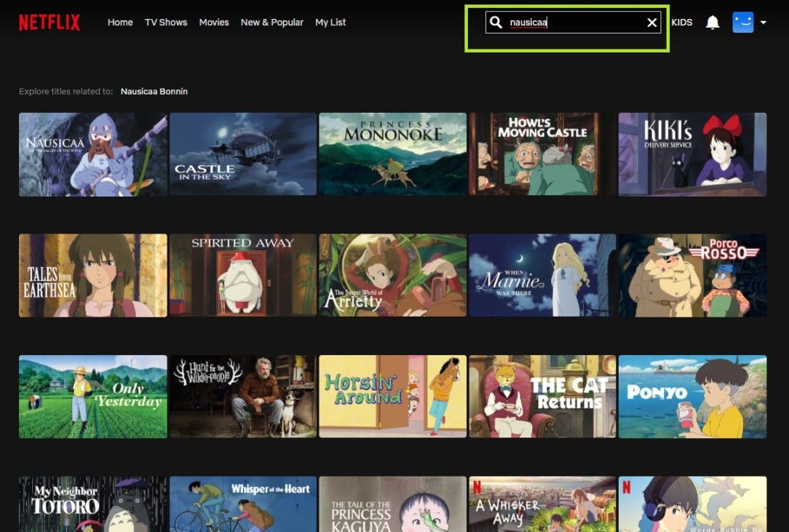Click the profile avatar icon
This screenshot has height=532, width=789.
tap(742, 22)
